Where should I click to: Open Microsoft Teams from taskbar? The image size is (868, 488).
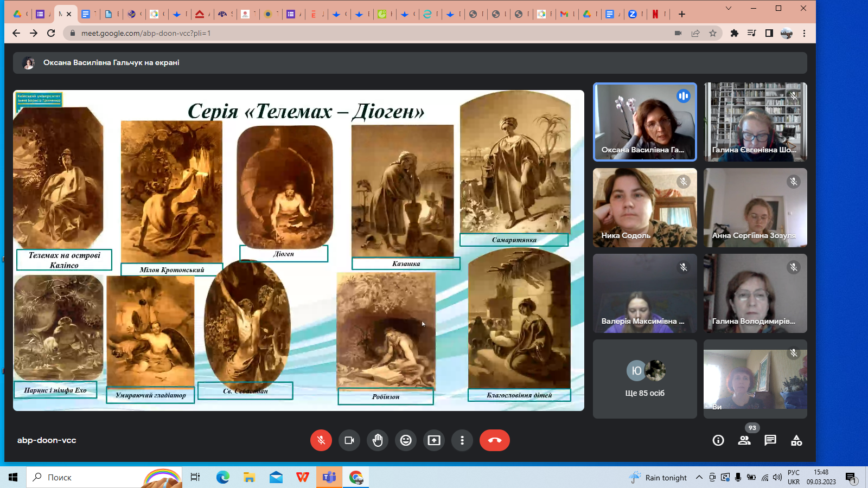click(329, 477)
